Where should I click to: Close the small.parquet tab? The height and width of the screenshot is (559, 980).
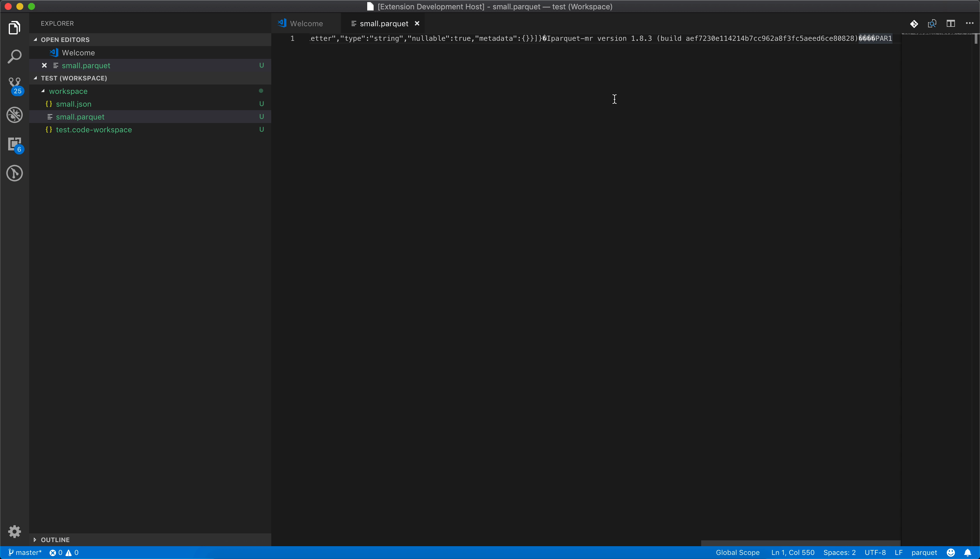coord(417,23)
